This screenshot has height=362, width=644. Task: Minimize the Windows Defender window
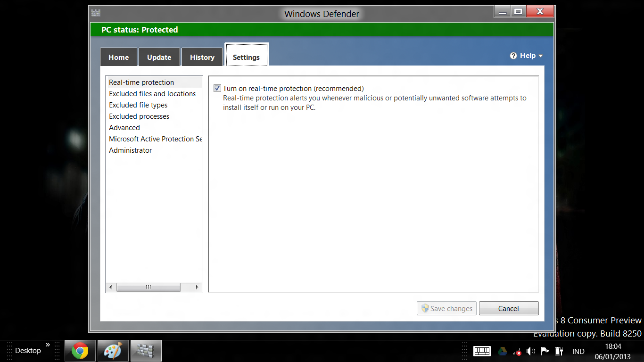tap(502, 12)
